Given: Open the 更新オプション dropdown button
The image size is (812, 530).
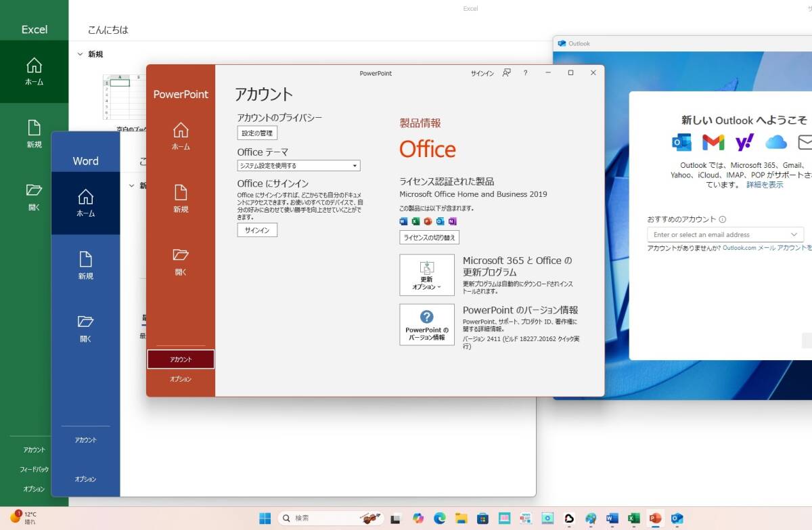Looking at the screenshot, I should click(x=427, y=275).
